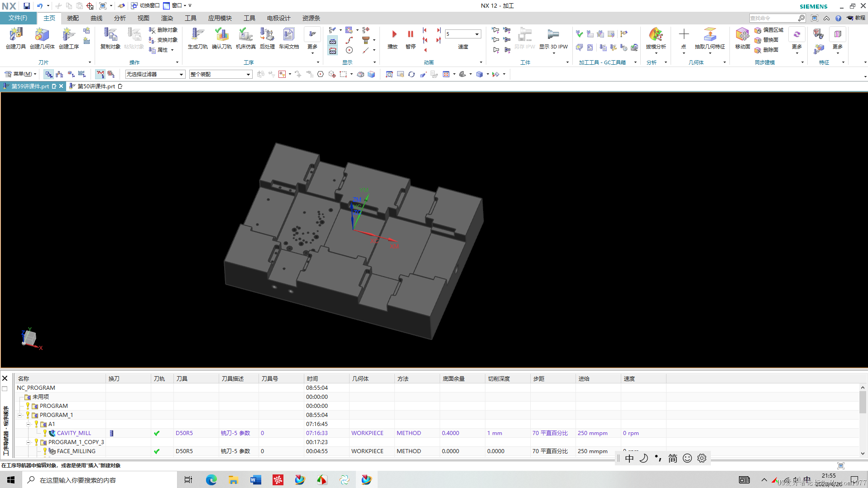Close the operation navigator panel
Viewport: 868px width, 488px height.
(5, 378)
